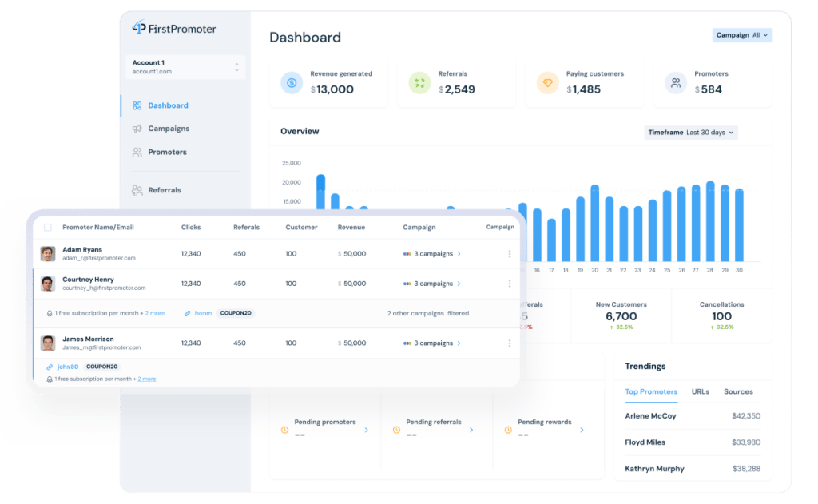Click the Paying customers diamond icon
Screen dimensions: 818x504
547,83
